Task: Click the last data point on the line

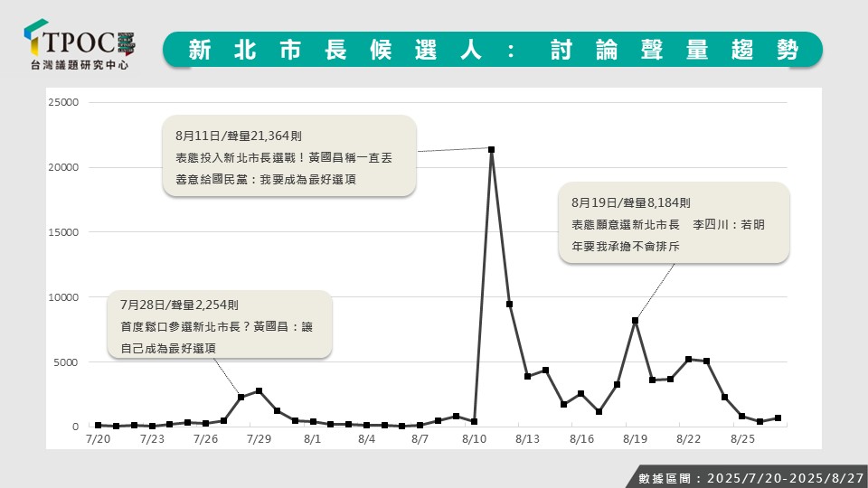Action: coord(778,418)
